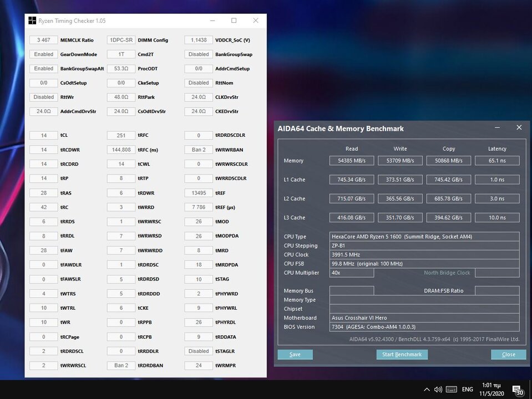Click the AIDA64 version copyright text
The width and height of the screenshot is (532, 399).
434,339
